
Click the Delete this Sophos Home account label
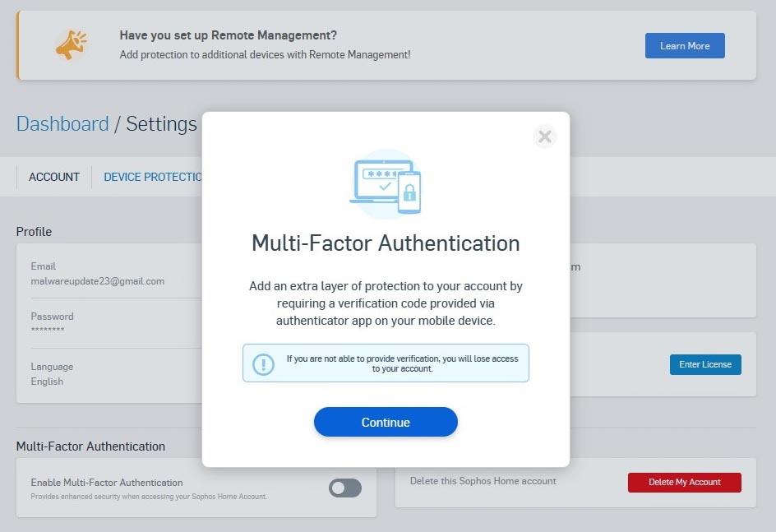tap(483, 481)
